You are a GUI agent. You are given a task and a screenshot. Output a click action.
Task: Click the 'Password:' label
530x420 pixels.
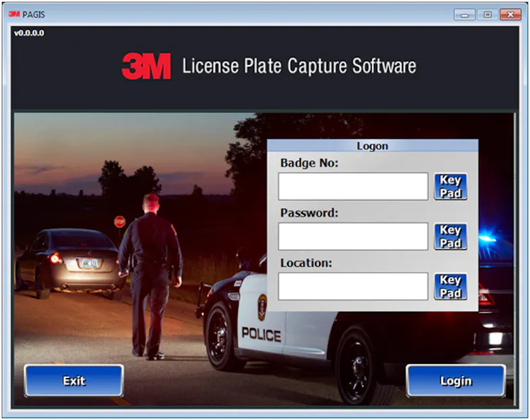pos(309,213)
